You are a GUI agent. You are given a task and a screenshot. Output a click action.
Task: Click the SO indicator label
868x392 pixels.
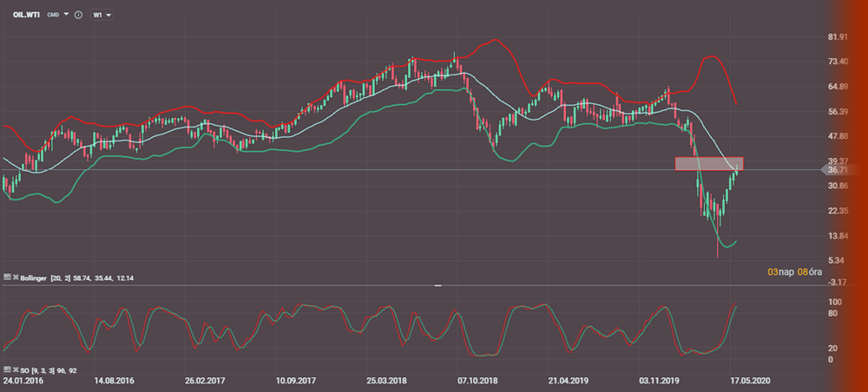24,371
